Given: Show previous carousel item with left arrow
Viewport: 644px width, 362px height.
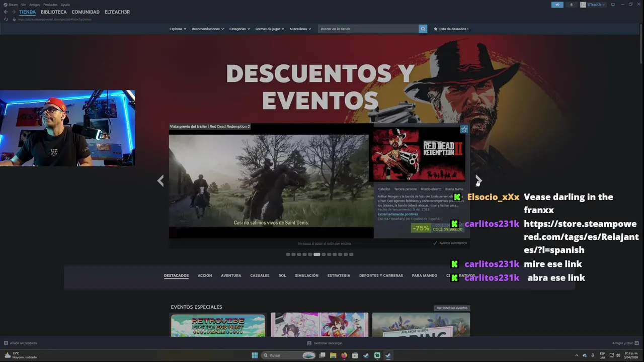Looking at the screenshot, I should point(160,180).
